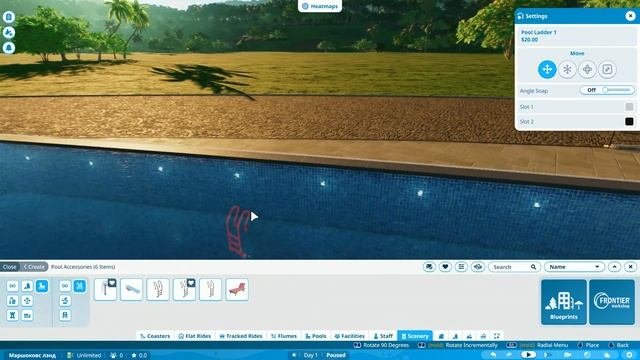This screenshot has height=360, width=640.
Task: Focus the Search input field
Action: pos(514,267)
